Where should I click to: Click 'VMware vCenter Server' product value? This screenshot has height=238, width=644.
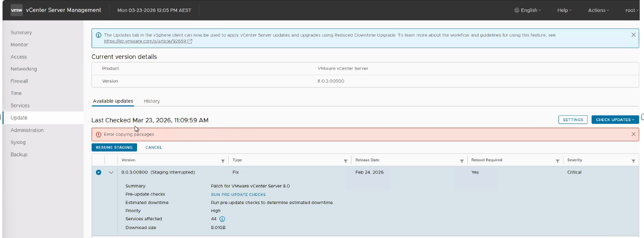pos(343,69)
